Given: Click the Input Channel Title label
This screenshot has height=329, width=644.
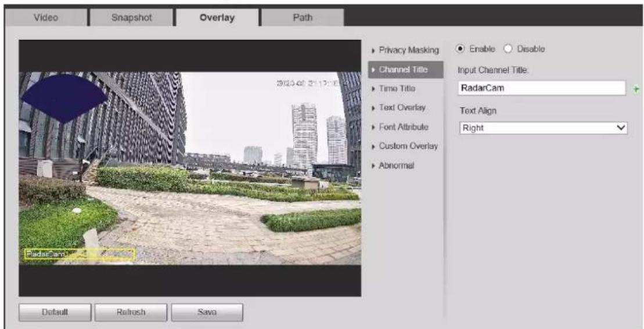Looking at the screenshot, I should 494,70.
